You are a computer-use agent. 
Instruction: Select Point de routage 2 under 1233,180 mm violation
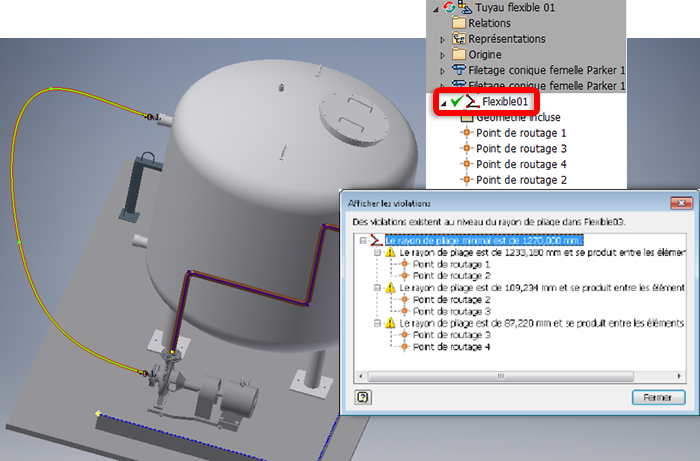pos(451,276)
